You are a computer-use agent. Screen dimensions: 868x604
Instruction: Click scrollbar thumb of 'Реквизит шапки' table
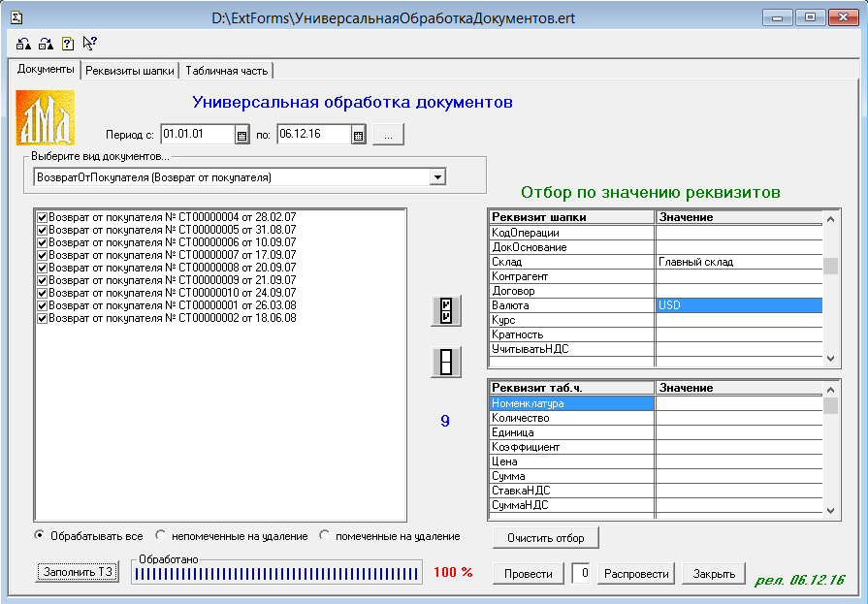pyautogui.click(x=830, y=266)
